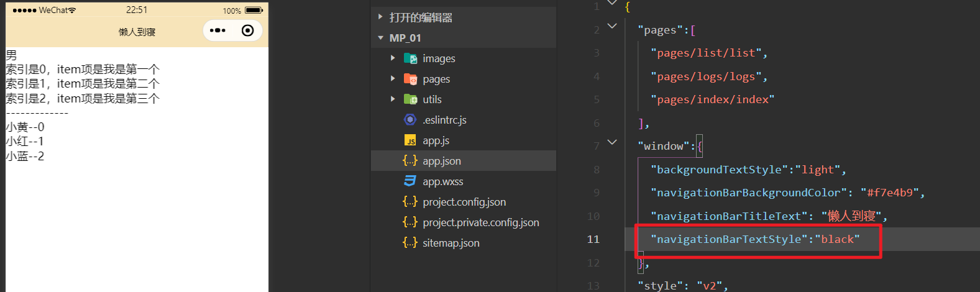
Task: Collapse the MP_01 project root
Action: [380, 38]
